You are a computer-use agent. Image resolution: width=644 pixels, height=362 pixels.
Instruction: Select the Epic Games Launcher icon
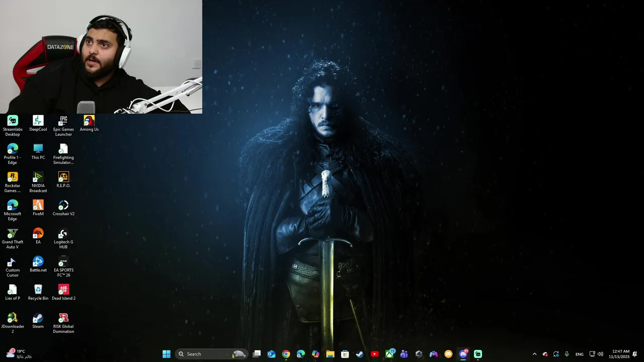click(x=63, y=126)
